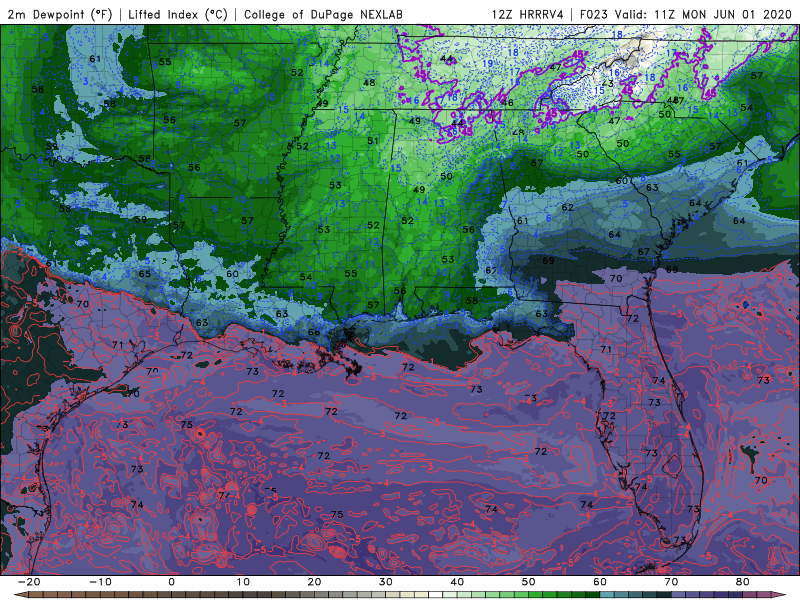Click the "46" dewpoint value near Tennessee border

tap(507, 103)
